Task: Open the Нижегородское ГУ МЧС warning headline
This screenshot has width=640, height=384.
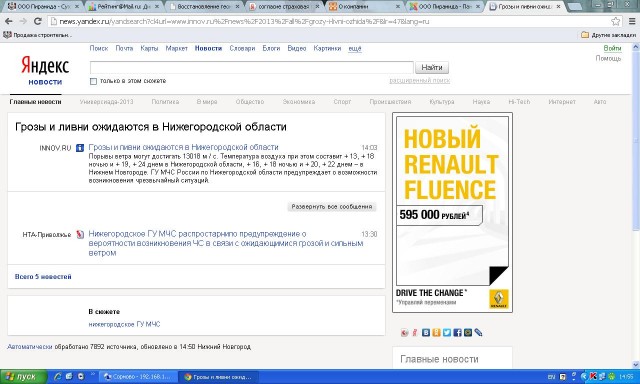Action: [x=226, y=243]
